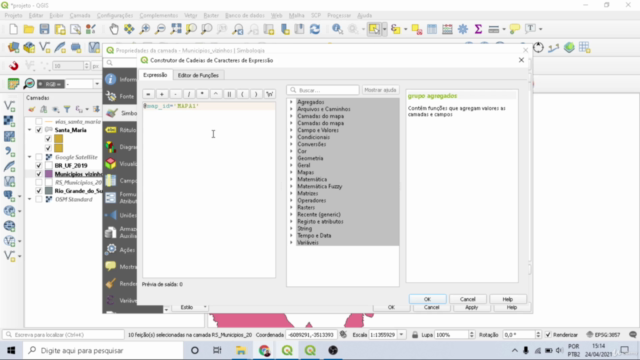640x360 pixels.
Task: Expand the Operadores function group
Action: 291,200
